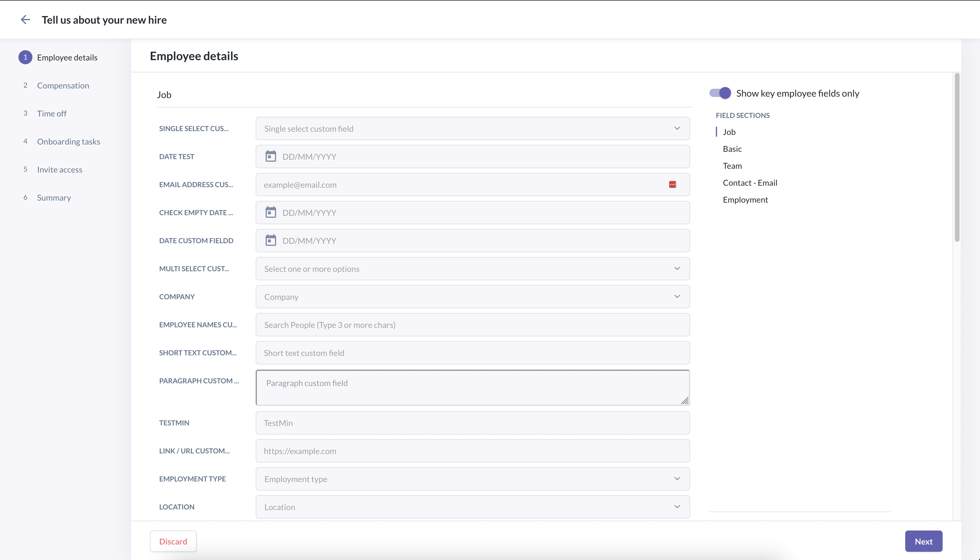Toggle Show key employee fields only

(720, 93)
